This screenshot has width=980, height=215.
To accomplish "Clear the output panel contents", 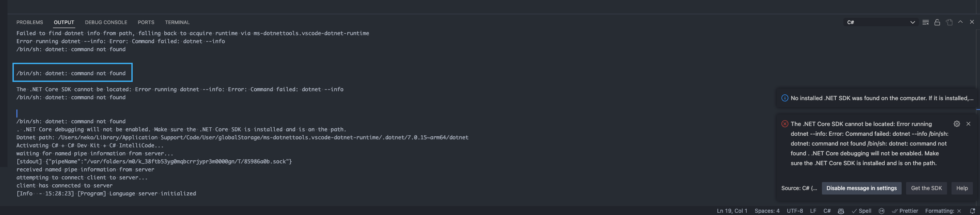I will [x=926, y=22].
